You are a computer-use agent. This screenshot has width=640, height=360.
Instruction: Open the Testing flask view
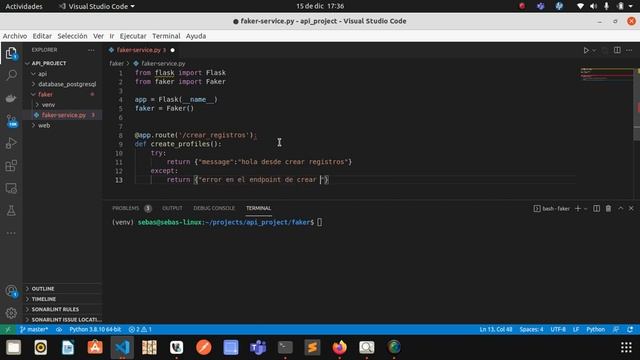pyautogui.click(x=11, y=211)
